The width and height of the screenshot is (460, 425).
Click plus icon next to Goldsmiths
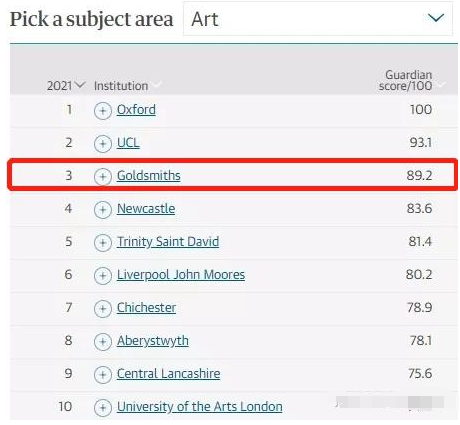click(x=103, y=177)
